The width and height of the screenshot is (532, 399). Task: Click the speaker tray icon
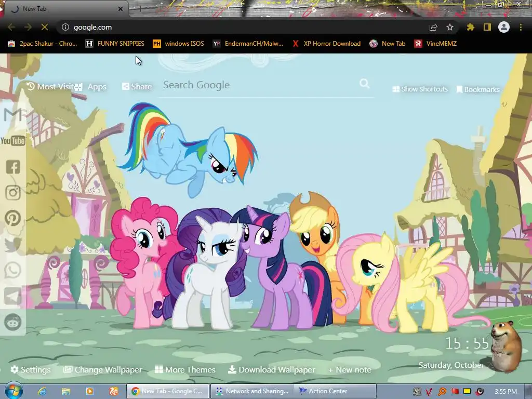480,392
